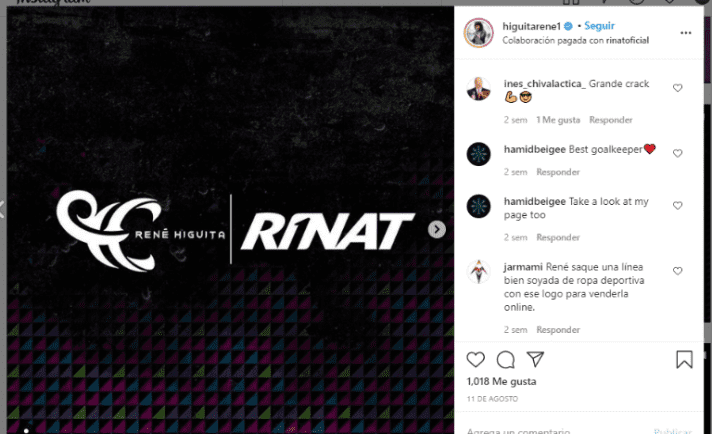Like jarmami comment heart

pos(677,271)
